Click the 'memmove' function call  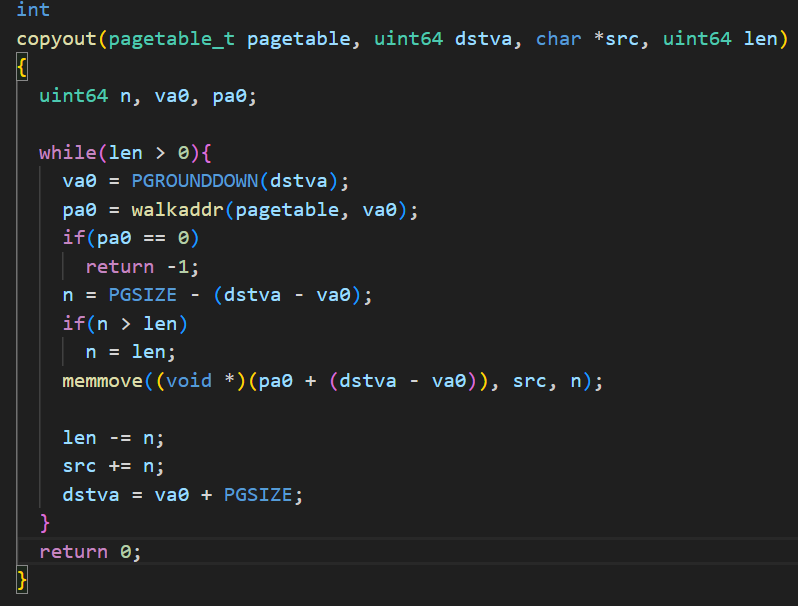(102, 381)
